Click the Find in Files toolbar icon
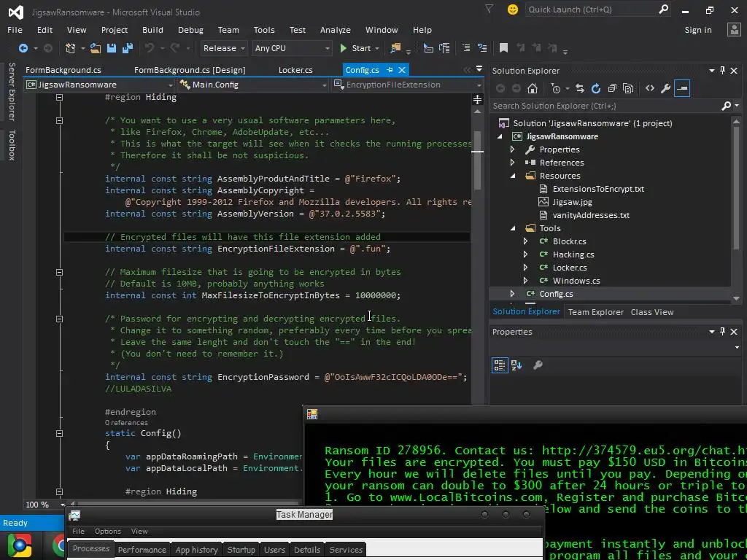747x560 pixels. pyautogui.click(x=395, y=48)
